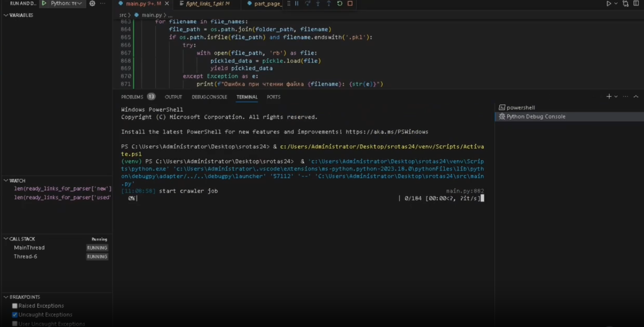
Task: Open the fight_links_1.pkl tab
Action: (x=207, y=3)
